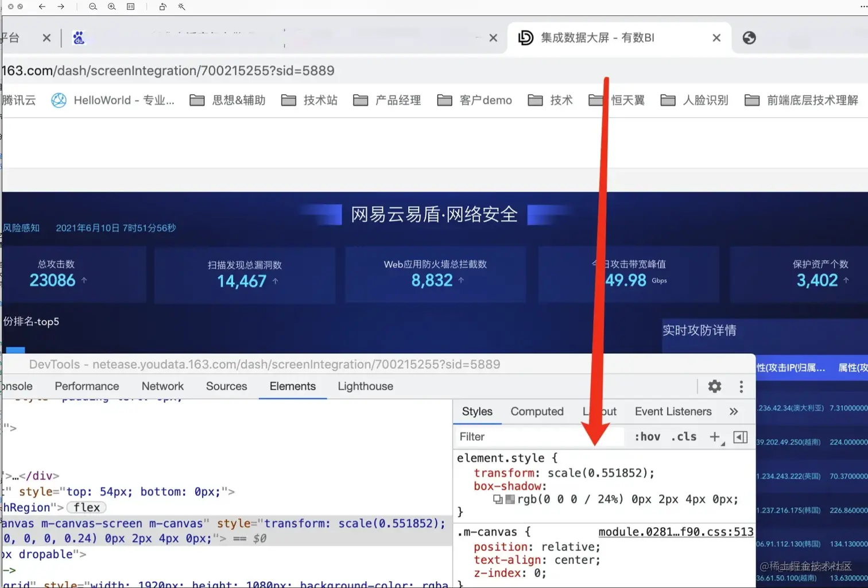The image size is (868, 588).
Task: Rotate the image with the rotate icon
Action: [163, 7]
